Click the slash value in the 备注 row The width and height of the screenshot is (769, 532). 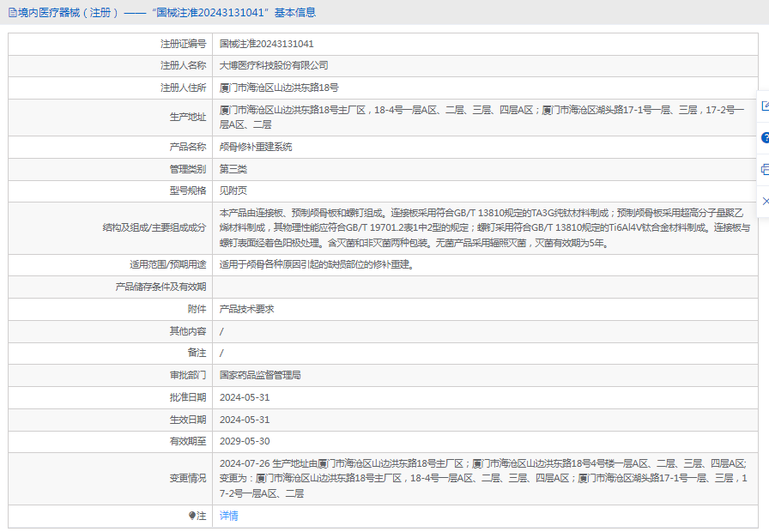pos(221,353)
